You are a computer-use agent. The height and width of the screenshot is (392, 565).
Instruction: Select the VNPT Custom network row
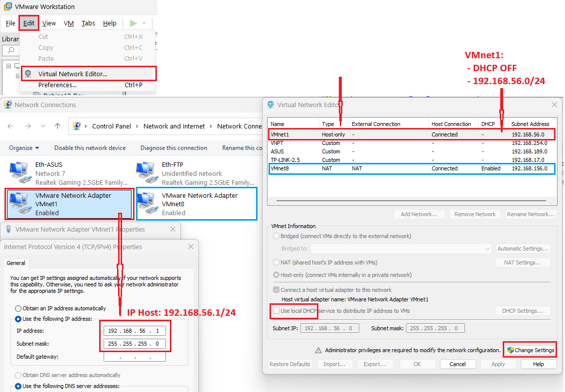point(412,143)
